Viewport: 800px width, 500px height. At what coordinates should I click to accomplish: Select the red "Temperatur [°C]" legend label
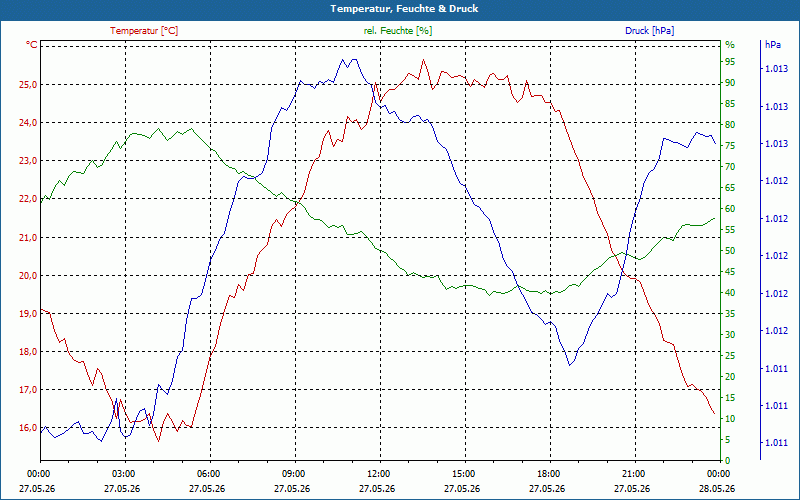pos(144,31)
